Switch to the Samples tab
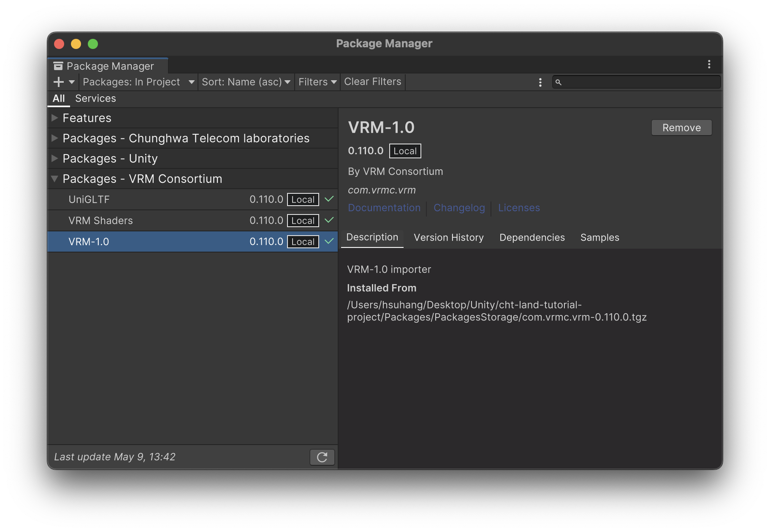This screenshot has width=770, height=532. pos(600,237)
